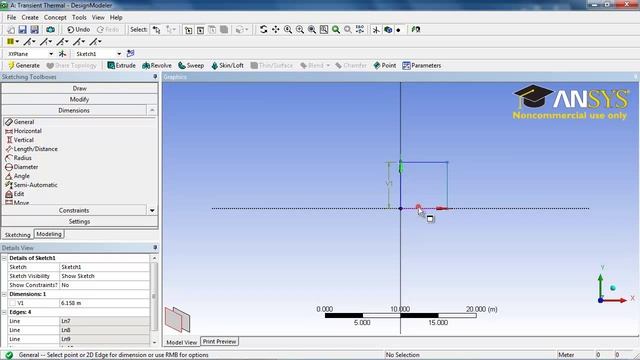Click the Generate button
Screen dimensions: 640x360
pos(24,65)
